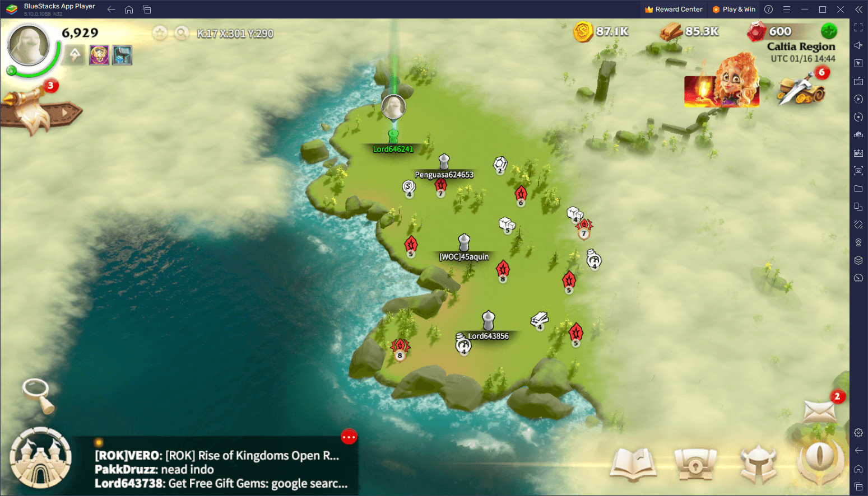Open the quest scroll banner

(x=40, y=111)
